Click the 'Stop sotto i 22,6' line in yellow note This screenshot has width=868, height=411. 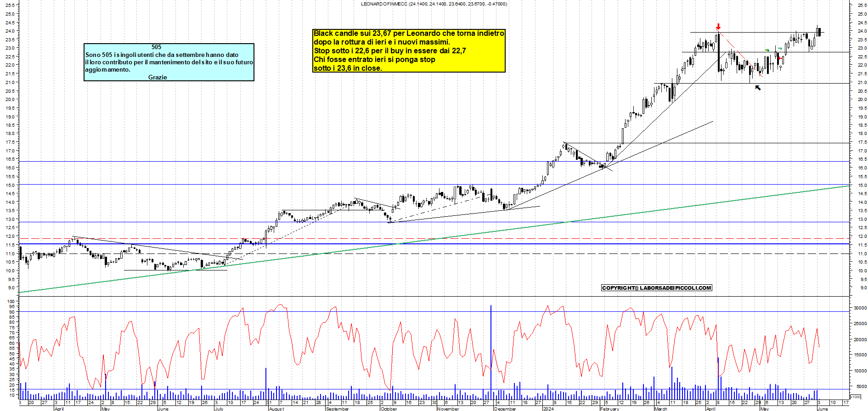point(390,51)
